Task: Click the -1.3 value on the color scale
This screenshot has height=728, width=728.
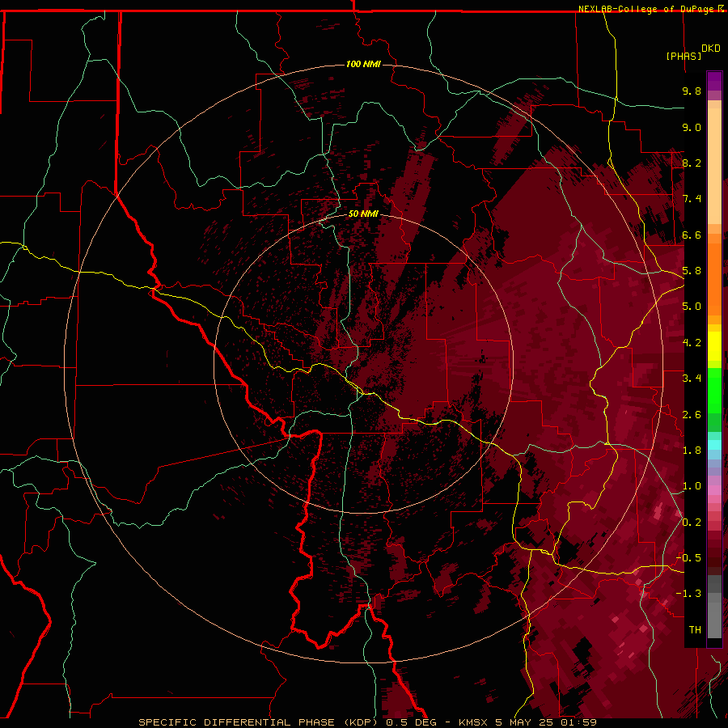Action: tap(688, 594)
